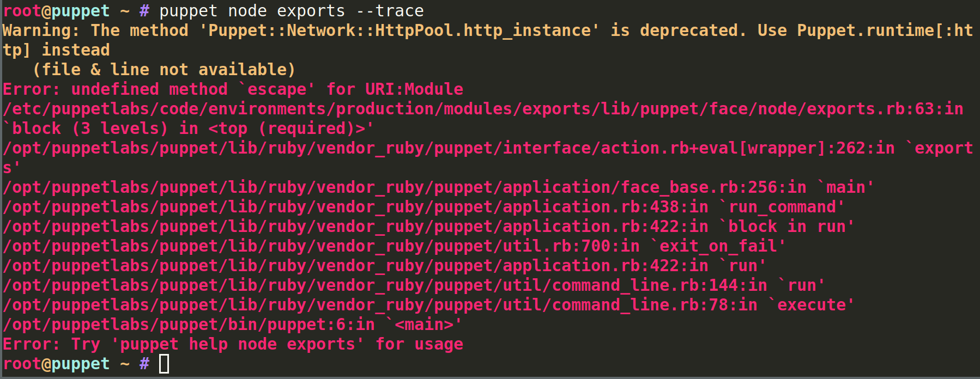
Task: Click the exports.rb:63 file path
Action: pyautogui.click(x=468, y=109)
